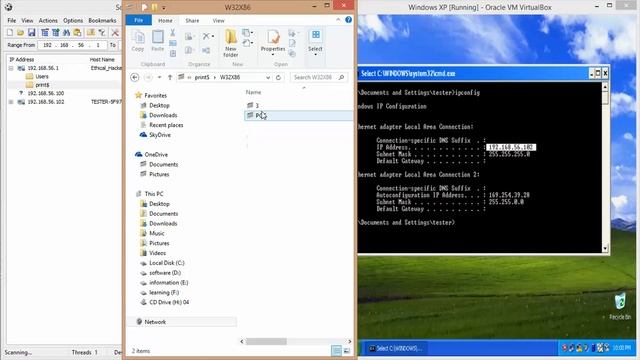Click the Select C:\WINDOWS taskbar button in XP
Screen dimensions: 640x360
[x=395, y=348]
